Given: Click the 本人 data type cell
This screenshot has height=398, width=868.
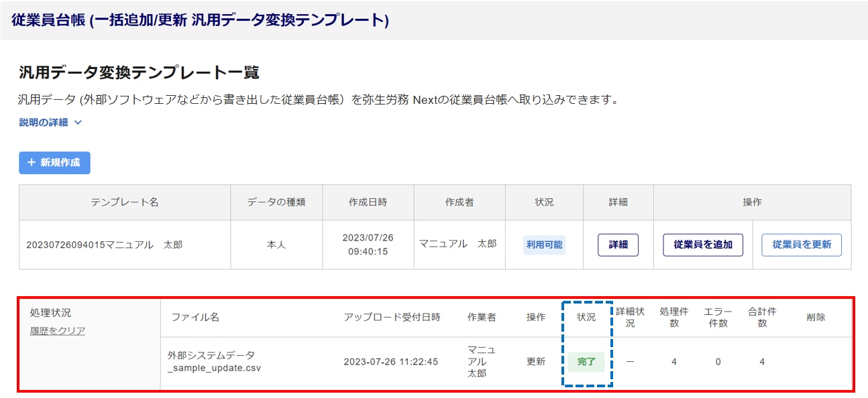Looking at the screenshot, I should point(276,245).
